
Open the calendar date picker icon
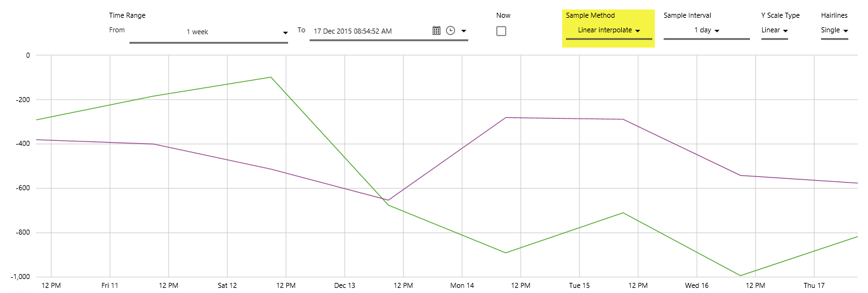click(437, 30)
